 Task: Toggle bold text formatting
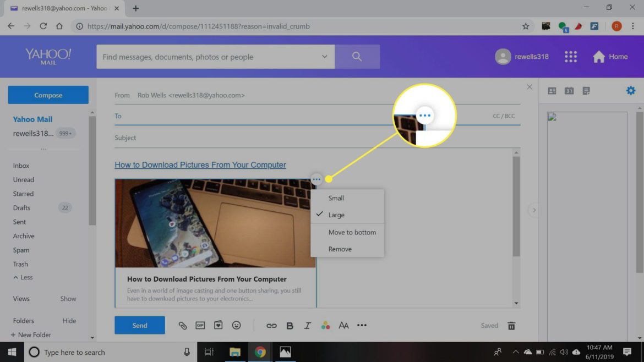[x=290, y=326]
